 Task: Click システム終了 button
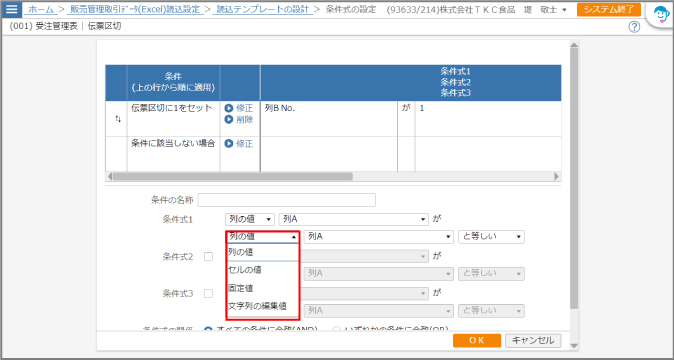coord(609,9)
